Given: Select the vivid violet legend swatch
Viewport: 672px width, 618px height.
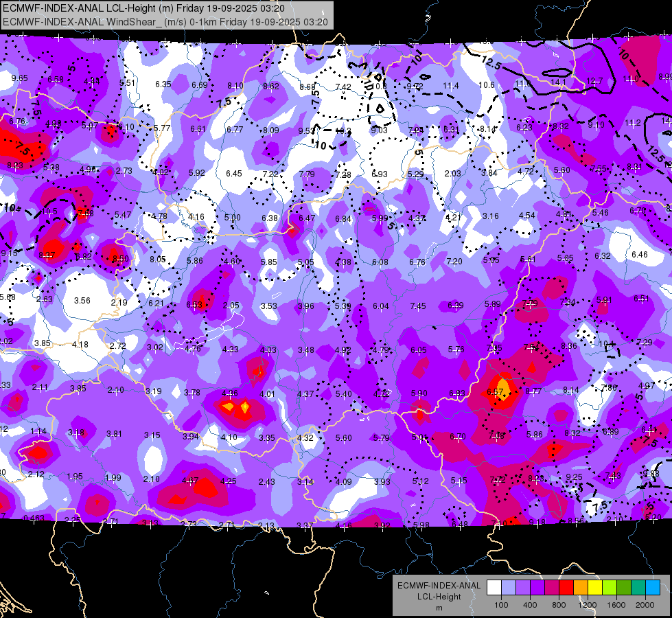Looking at the screenshot, I should tap(537, 588).
